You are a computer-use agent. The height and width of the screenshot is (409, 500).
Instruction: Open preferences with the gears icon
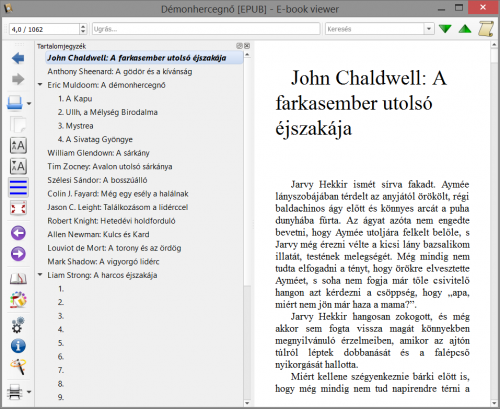click(18, 325)
